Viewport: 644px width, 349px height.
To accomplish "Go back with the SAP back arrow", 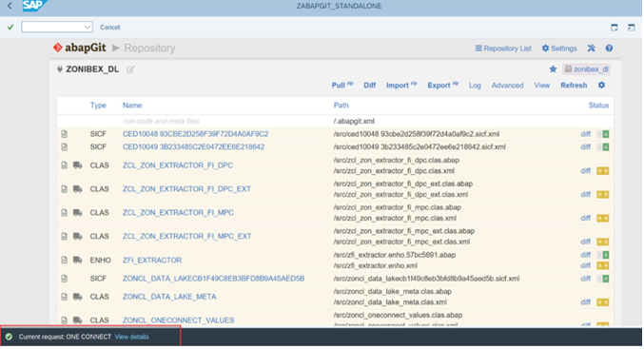I will 10,6.
